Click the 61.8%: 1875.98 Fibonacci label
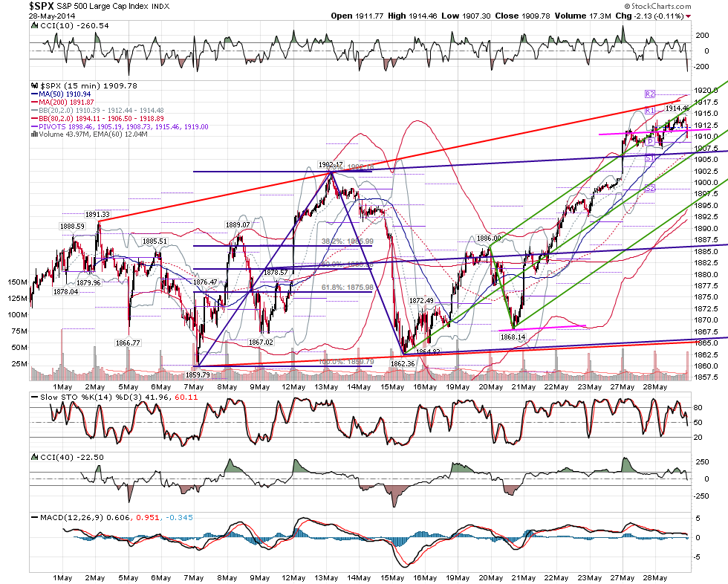The width and height of the screenshot is (728, 584). [348, 288]
